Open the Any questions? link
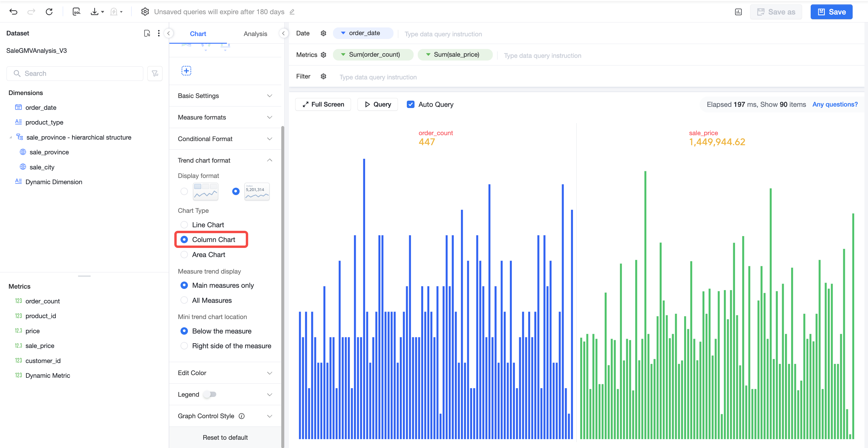Viewport: 868px width, 448px height. coord(835,104)
